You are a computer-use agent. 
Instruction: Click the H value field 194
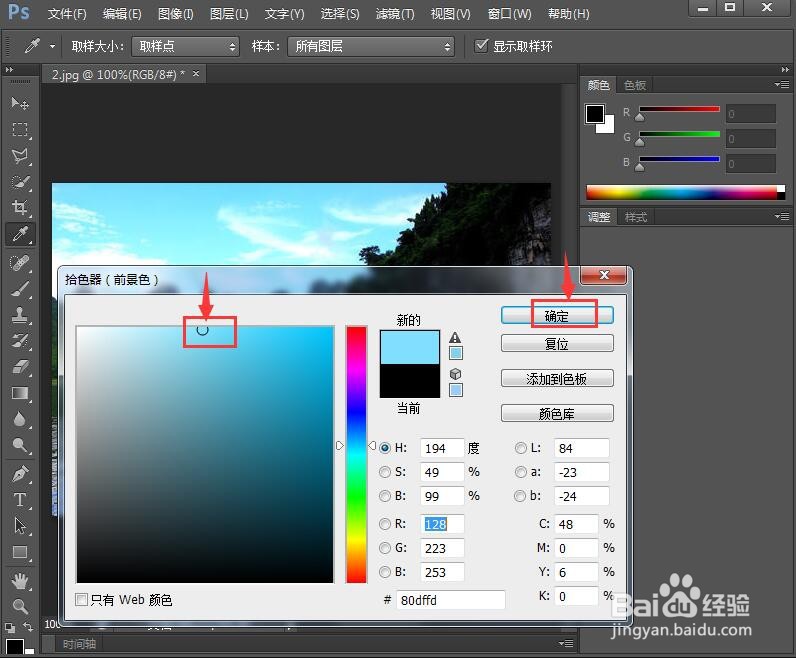click(x=442, y=448)
